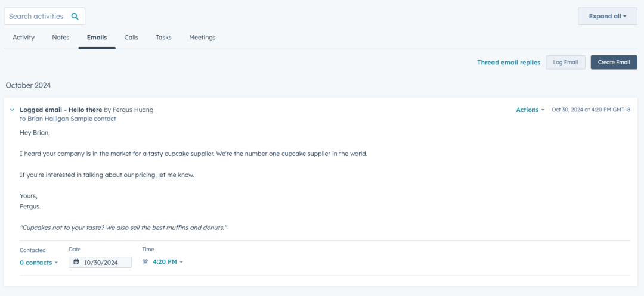644x296 pixels.
Task: Switch to the Tasks tab
Action: pos(163,38)
